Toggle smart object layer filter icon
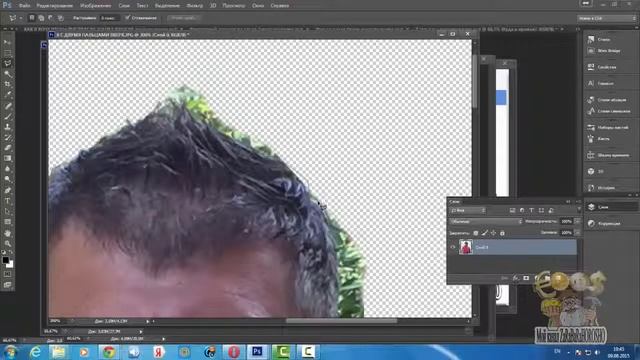The height and width of the screenshot is (360, 640). point(551,210)
